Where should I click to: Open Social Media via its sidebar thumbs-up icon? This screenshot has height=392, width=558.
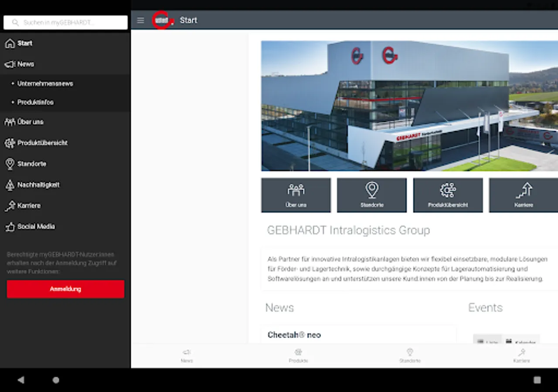click(10, 226)
